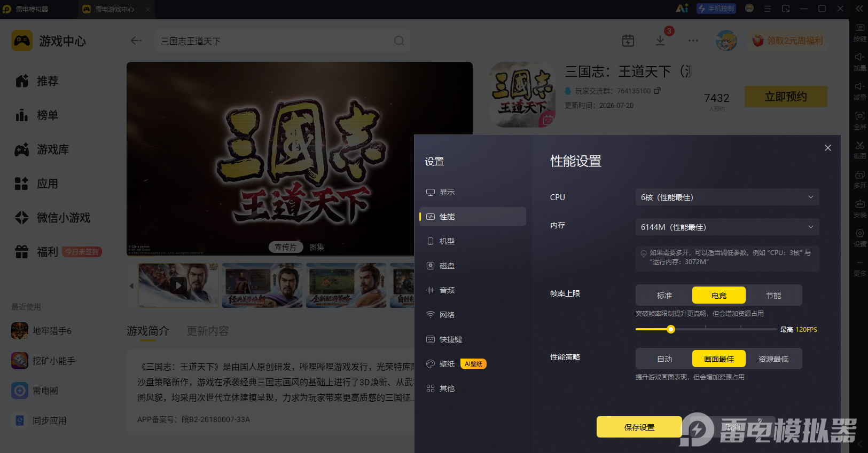868x453 pixels.
Task: Launch recently used 挖矿小能手
Action: [x=44, y=361]
